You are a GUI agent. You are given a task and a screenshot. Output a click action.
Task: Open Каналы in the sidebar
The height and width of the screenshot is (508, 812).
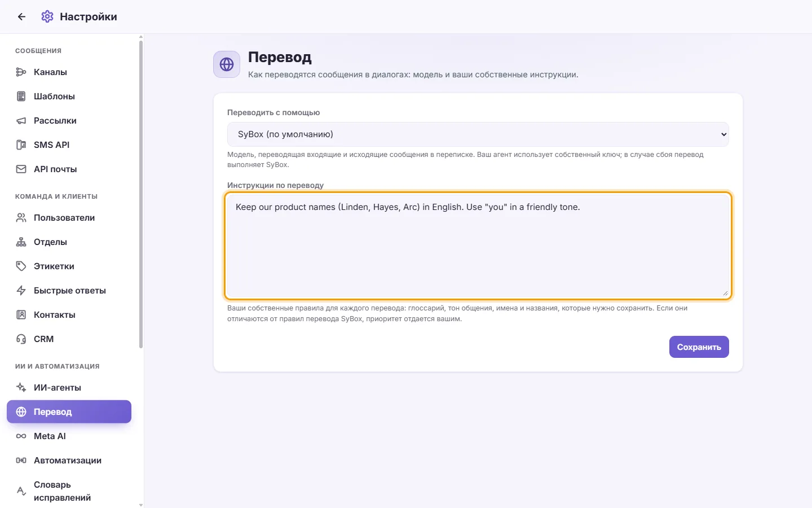(69, 72)
